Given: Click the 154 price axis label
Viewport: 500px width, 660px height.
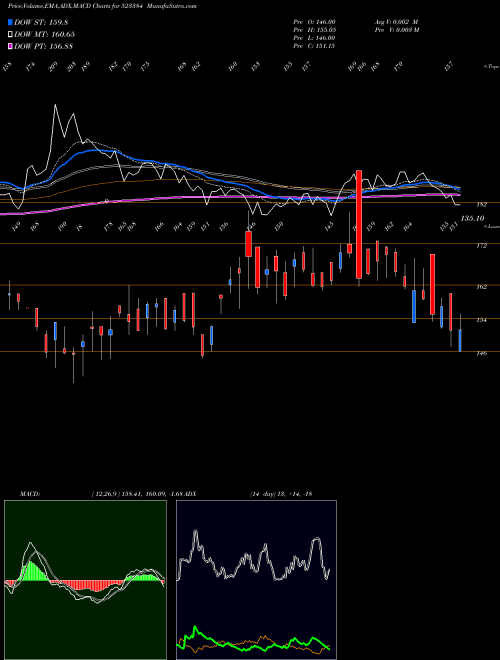Looking at the screenshot, I should [481, 320].
